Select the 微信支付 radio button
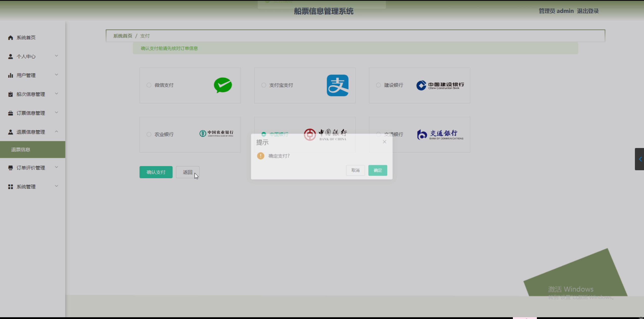Screen dimensions: 644x319 tap(149, 85)
